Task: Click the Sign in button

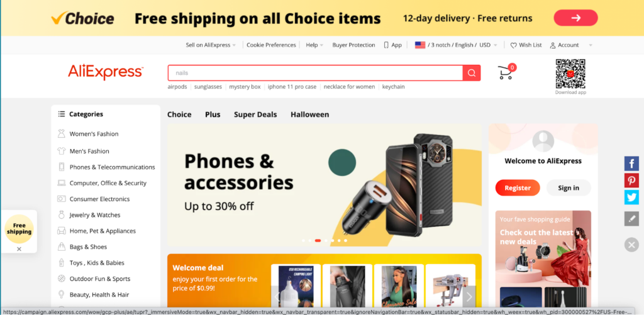Action: click(569, 188)
